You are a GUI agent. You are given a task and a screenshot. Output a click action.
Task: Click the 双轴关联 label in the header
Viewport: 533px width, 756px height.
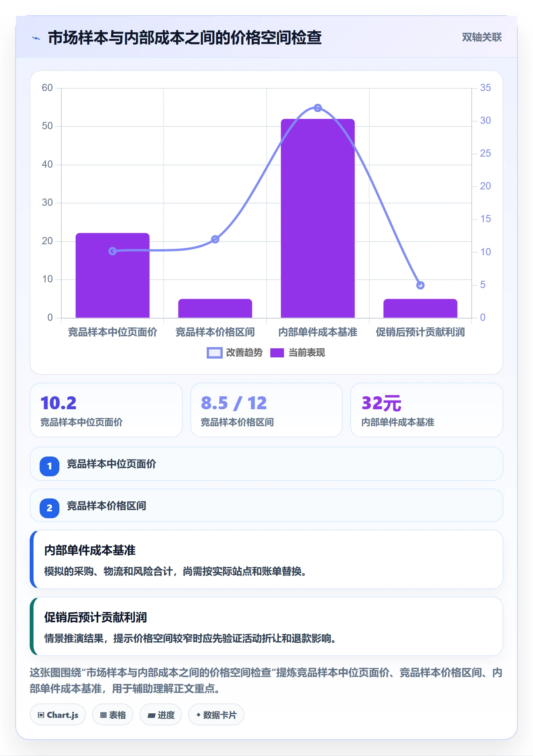coord(482,37)
